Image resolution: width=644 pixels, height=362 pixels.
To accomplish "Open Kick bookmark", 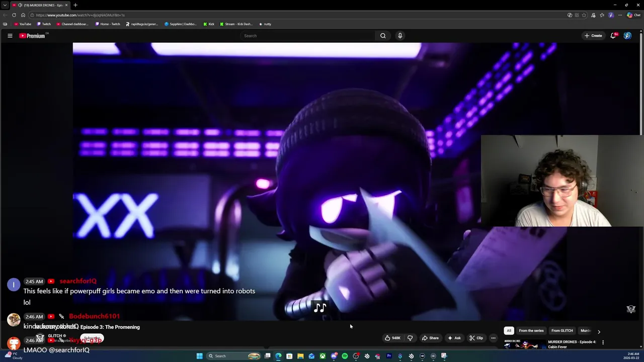I will coord(209,24).
